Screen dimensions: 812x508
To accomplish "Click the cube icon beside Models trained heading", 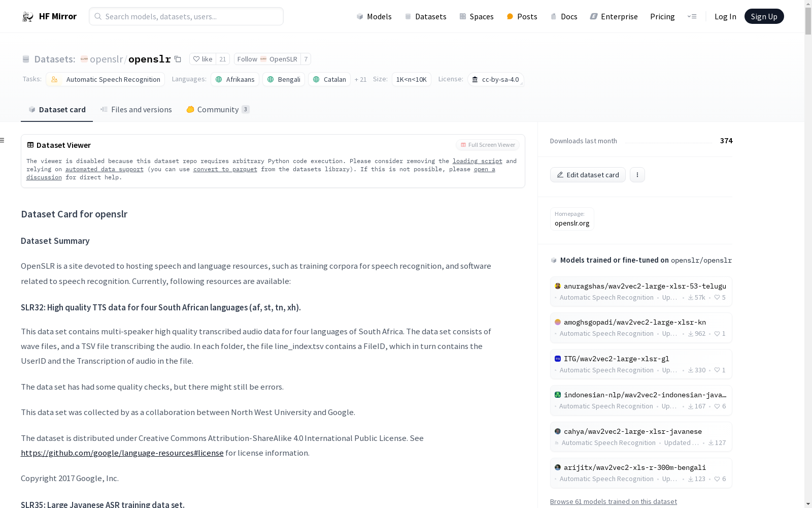I will (554, 260).
